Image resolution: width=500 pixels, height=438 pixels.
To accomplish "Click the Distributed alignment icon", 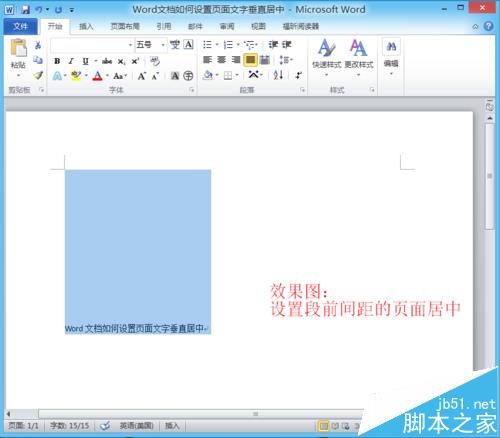I will coord(265,60).
